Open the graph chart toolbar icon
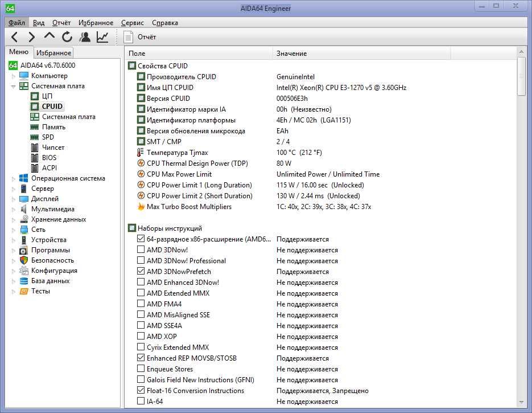The height and width of the screenshot is (413, 532). pos(102,36)
